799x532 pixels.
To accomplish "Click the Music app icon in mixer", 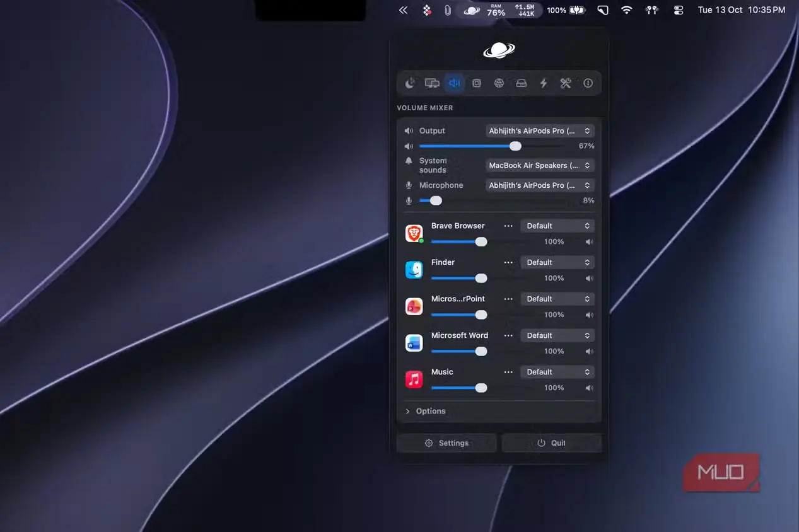I will (414, 379).
